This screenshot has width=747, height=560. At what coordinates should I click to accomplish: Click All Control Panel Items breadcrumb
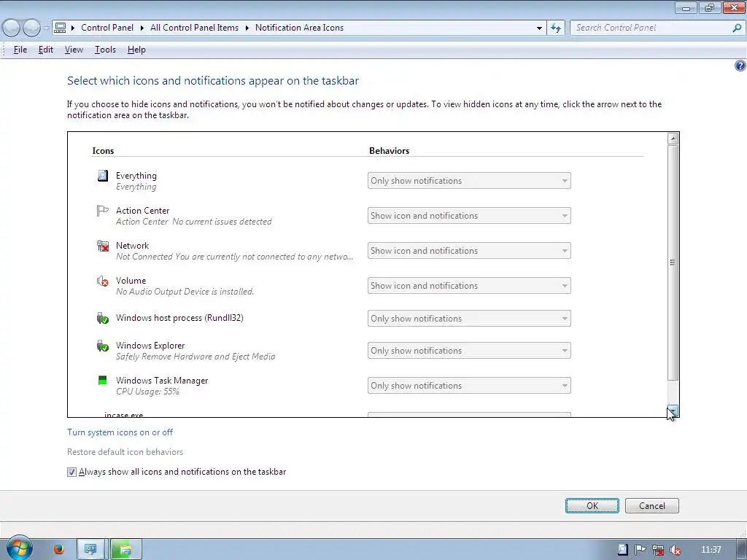pyautogui.click(x=194, y=28)
